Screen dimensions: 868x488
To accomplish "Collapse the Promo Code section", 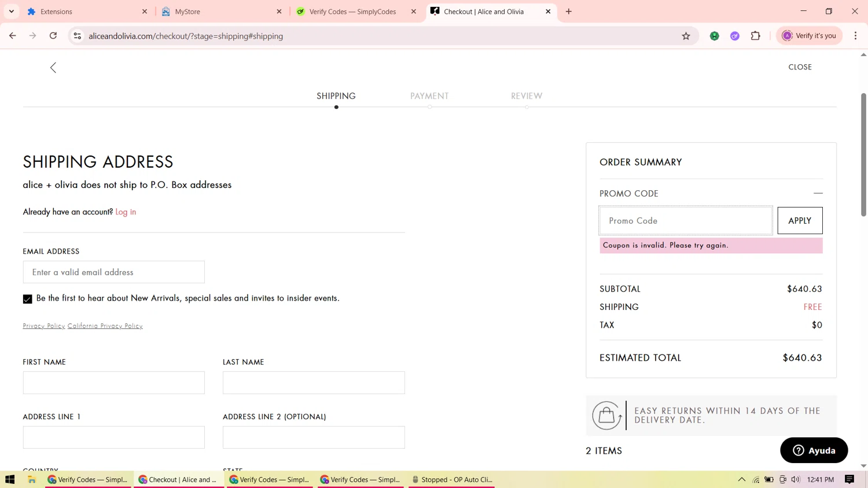I will [818, 193].
